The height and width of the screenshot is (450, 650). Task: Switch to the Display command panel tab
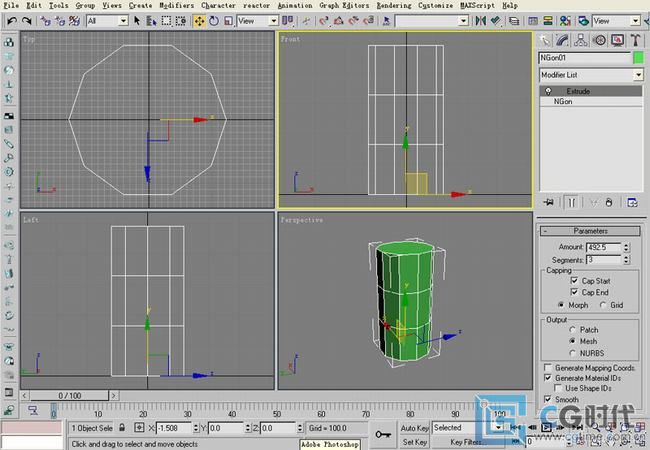pyautogui.click(x=617, y=40)
